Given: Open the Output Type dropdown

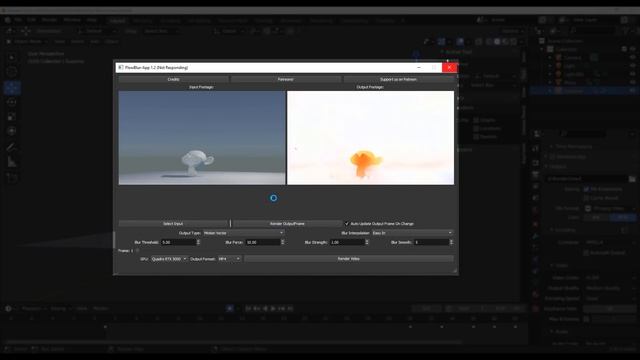Looking at the screenshot, I should 243,233.
